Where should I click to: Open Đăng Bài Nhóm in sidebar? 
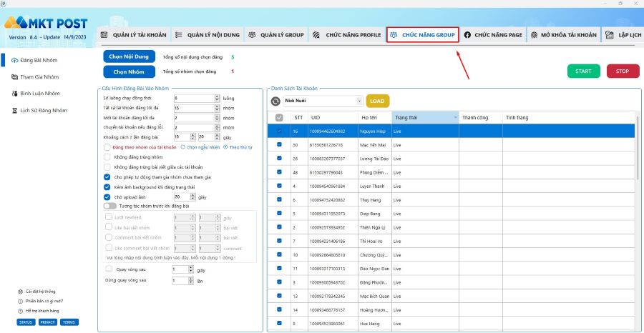(35, 60)
